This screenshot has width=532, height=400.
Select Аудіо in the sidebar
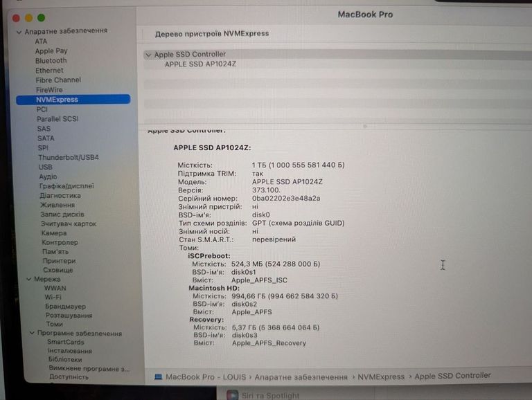tap(48, 176)
